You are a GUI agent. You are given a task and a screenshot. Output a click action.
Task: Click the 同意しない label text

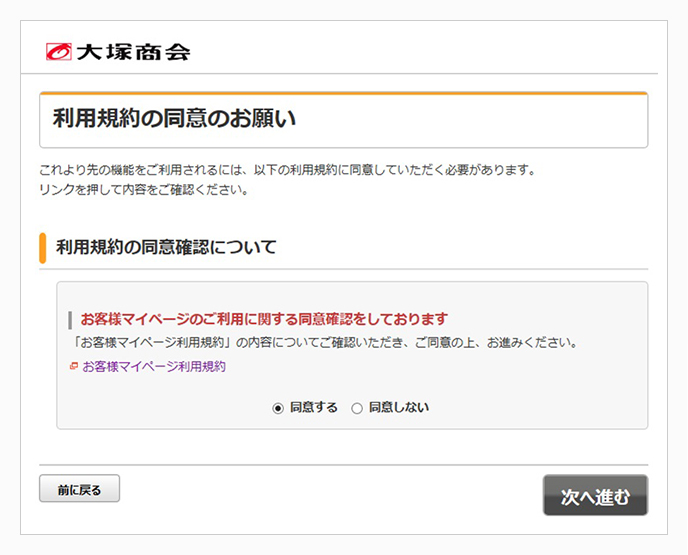399,408
